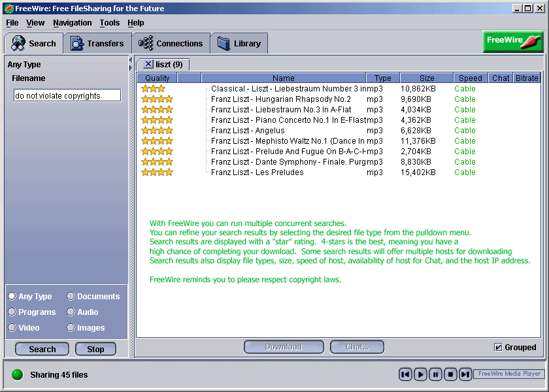Select the Programs radio button
549x392 pixels.
(x=12, y=312)
